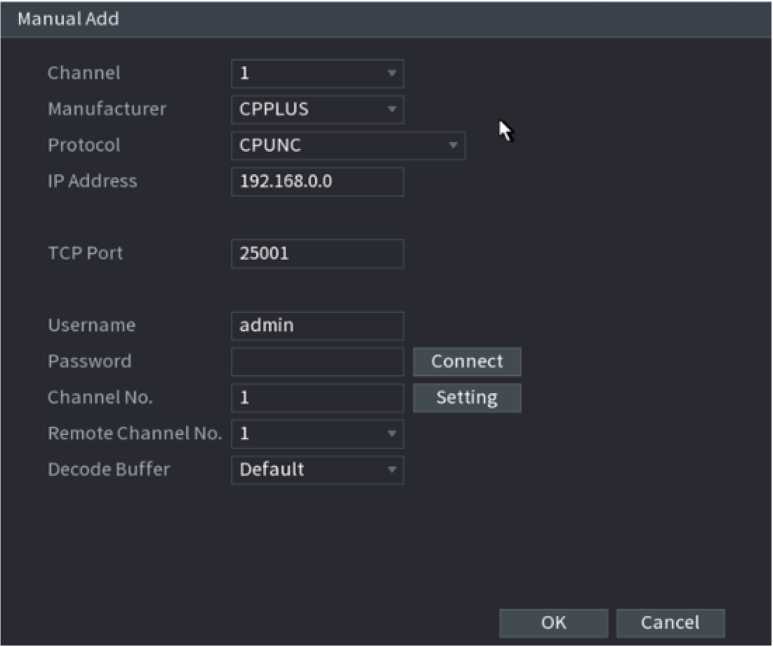Expand the Manufacturer dropdown showing CPPLUS
This screenshot has height=647, width=773.
coord(317,109)
